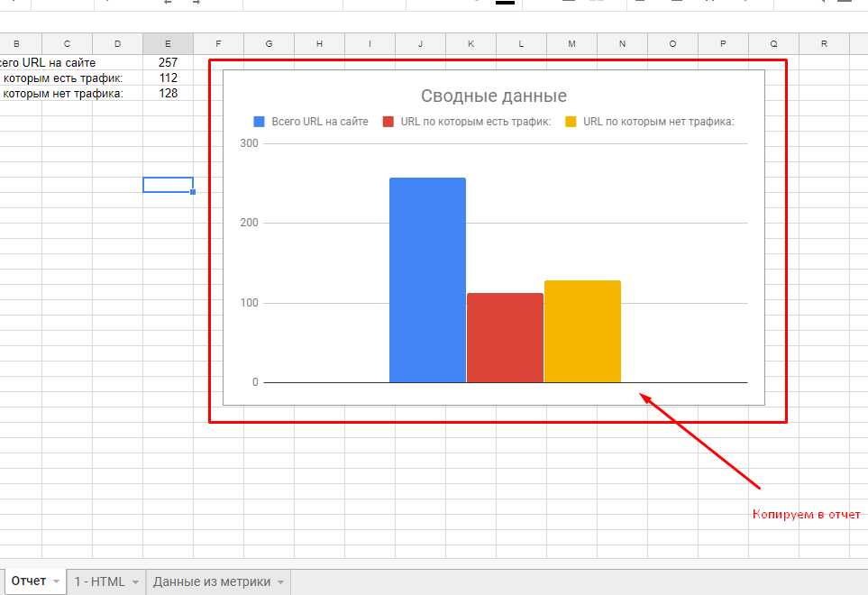Screen dimensions: 868x595
Task: Click the yellow legend swatch for no-traffic URLs
Action: click(x=571, y=122)
